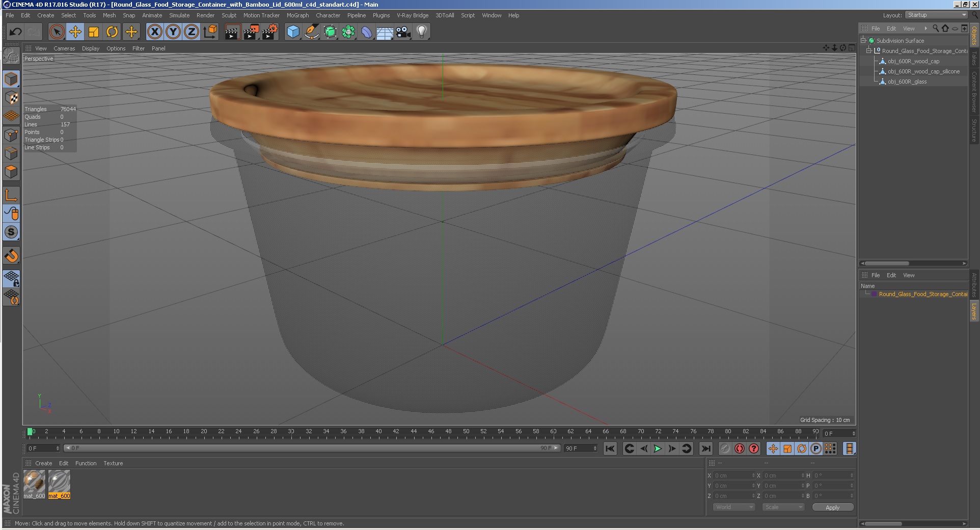The height and width of the screenshot is (530, 980).
Task: Toggle X axis lock
Action: pos(155,32)
